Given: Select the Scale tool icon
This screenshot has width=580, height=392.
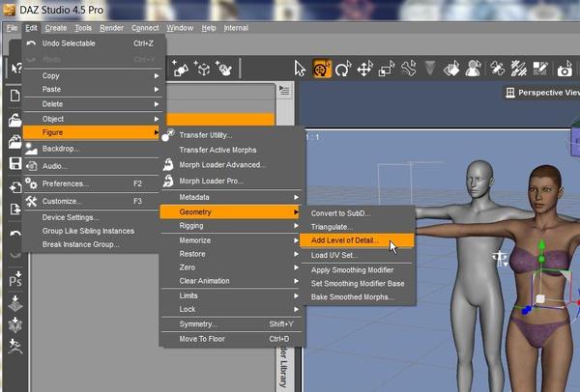Looking at the screenshot, I should click(387, 69).
